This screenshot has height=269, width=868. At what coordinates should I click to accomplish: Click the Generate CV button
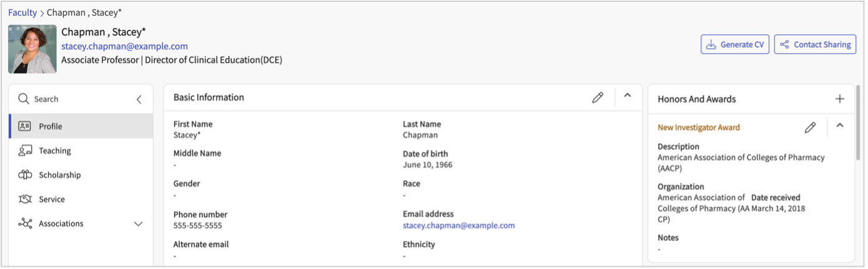(x=735, y=44)
